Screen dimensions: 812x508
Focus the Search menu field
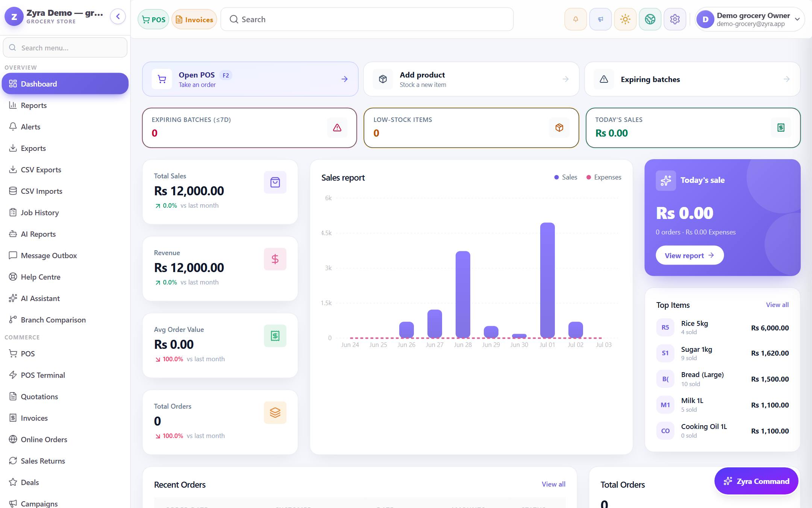coord(65,48)
